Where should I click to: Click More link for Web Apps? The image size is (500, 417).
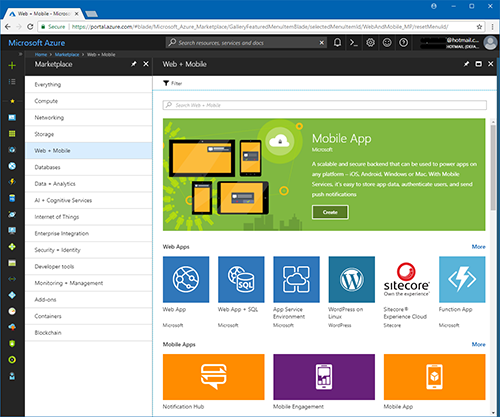[478, 247]
